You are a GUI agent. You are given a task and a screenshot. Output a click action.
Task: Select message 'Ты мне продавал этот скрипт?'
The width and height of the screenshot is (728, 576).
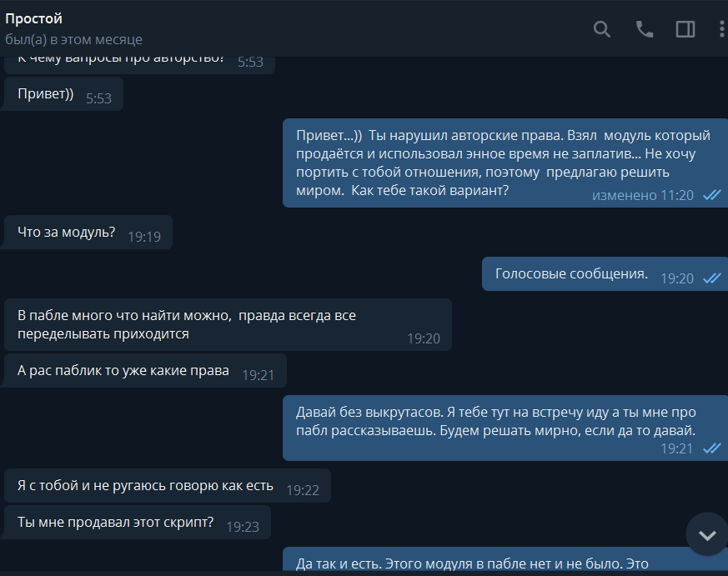(138, 523)
